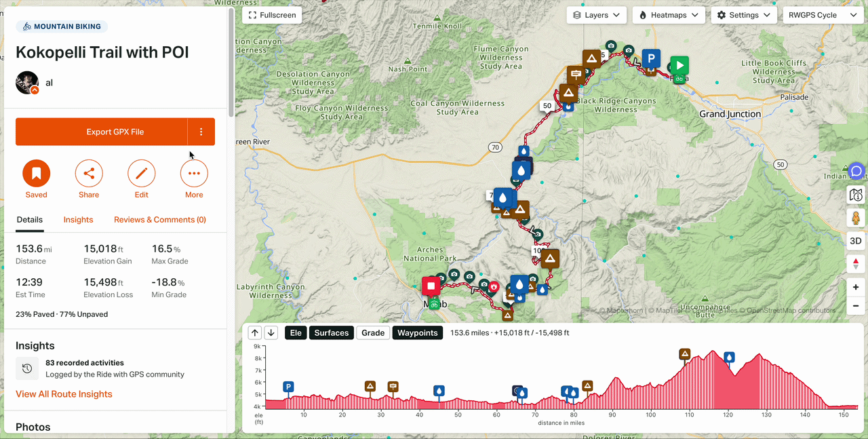Click the left panel scrollbar
868x439 pixels.
pyautogui.click(x=231, y=61)
